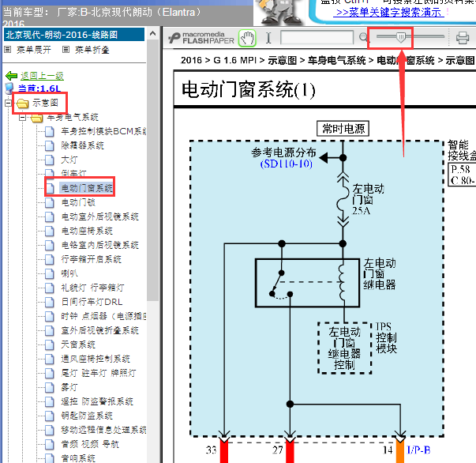Screen dimensions: 476x463
Task: Click the page icon beside 电动座椅系统
Action: click(x=50, y=231)
